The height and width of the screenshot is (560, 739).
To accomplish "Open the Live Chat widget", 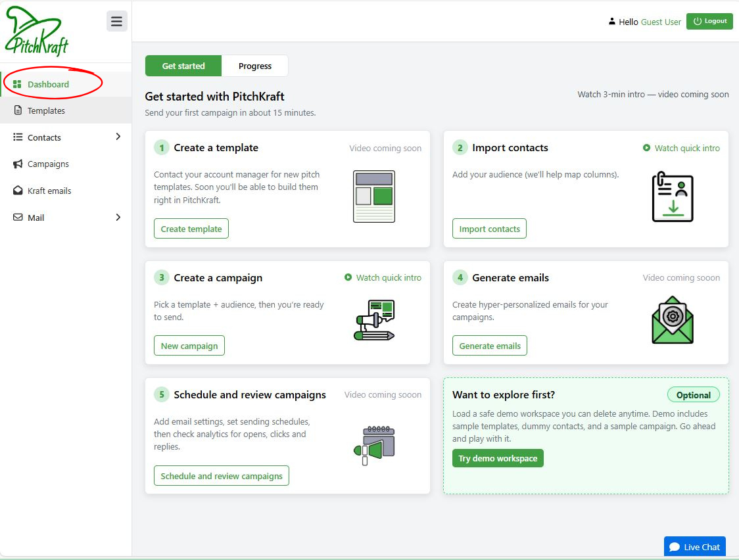I will pos(695,547).
